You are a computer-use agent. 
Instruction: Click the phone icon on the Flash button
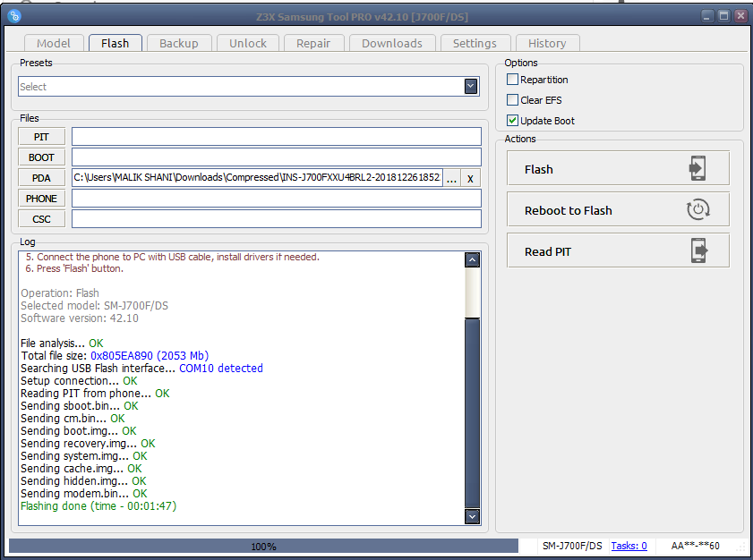[697, 168]
